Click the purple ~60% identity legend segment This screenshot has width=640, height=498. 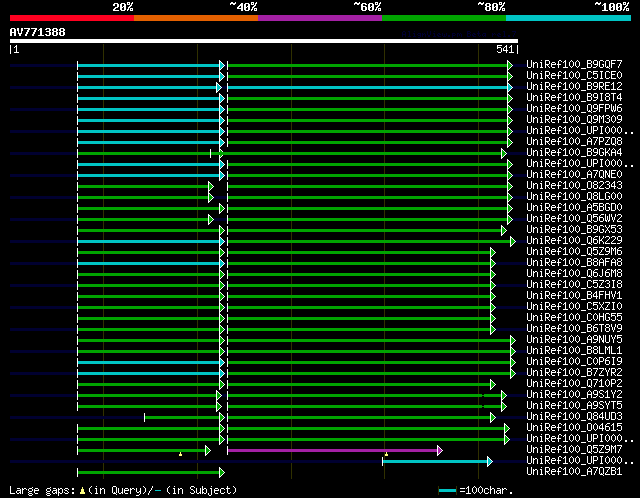[320, 18]
